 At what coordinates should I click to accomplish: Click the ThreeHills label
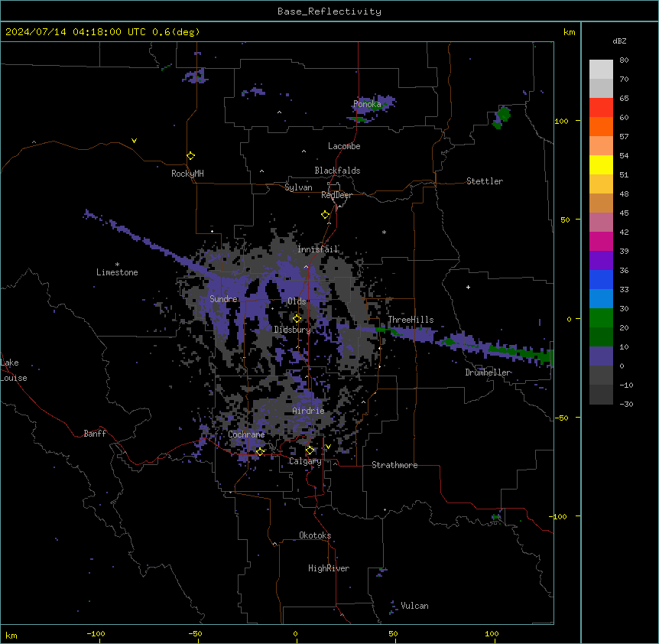(x=411, y=320)
